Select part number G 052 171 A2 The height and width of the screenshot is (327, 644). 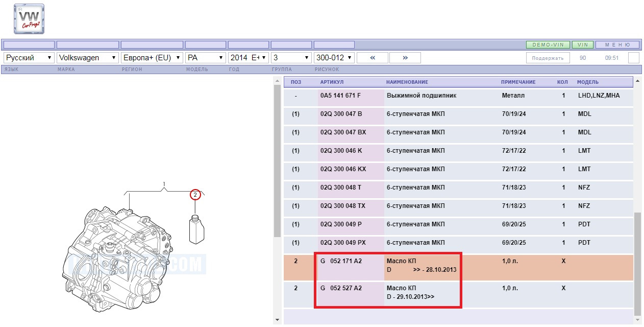[x=341, y=261]
